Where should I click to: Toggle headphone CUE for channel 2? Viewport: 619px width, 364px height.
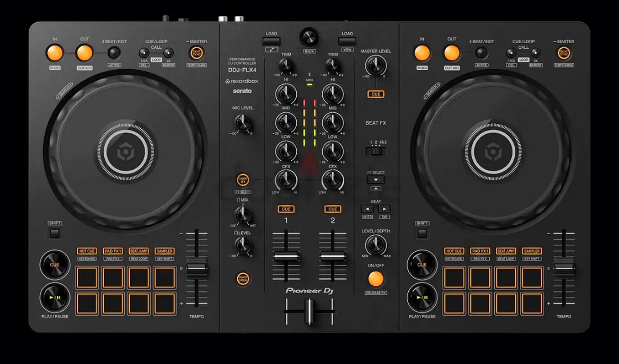pos(333,209)
